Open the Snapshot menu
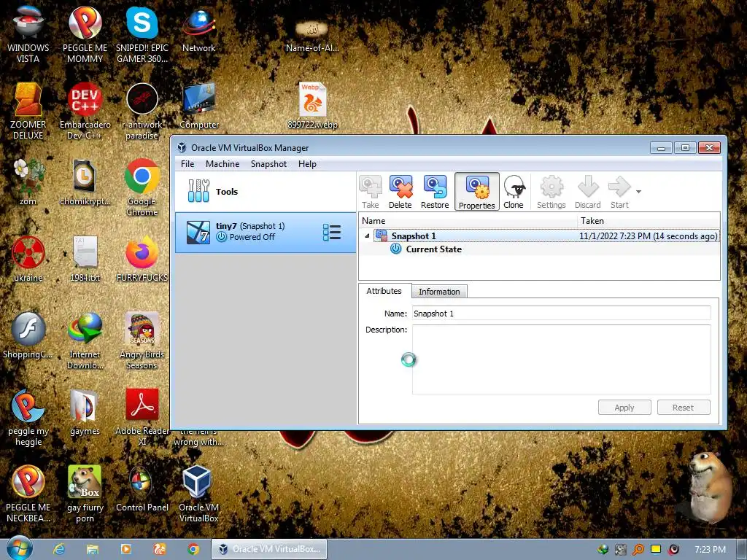The width and height of the screenshot is (747, 560). point(268,164)
